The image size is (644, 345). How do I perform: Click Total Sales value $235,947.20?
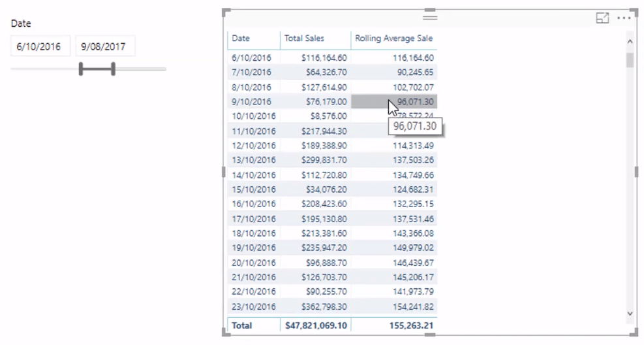pos(324,248)
